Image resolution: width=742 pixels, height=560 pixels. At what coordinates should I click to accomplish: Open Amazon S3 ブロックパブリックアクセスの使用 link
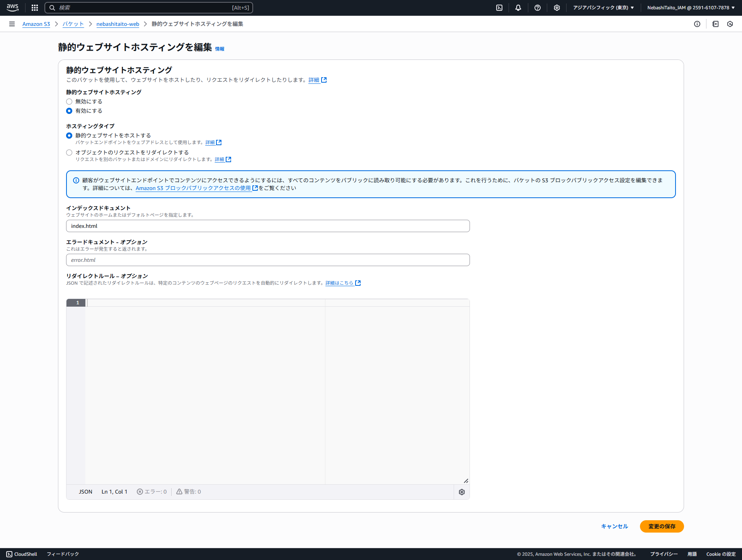pos(193,188)
